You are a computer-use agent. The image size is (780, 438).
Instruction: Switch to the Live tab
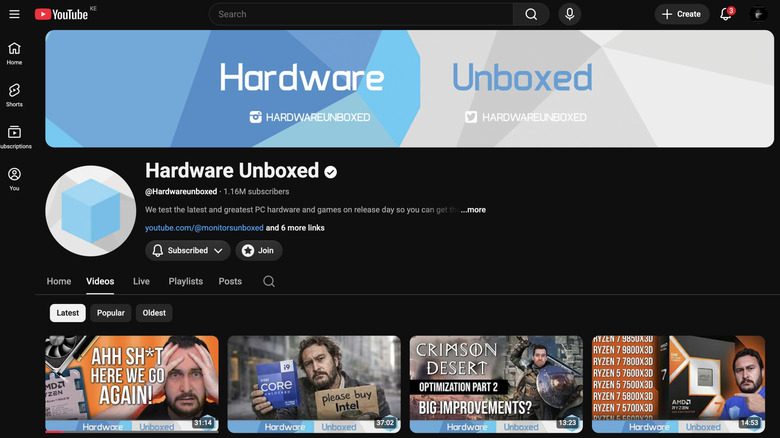(141, 281)
